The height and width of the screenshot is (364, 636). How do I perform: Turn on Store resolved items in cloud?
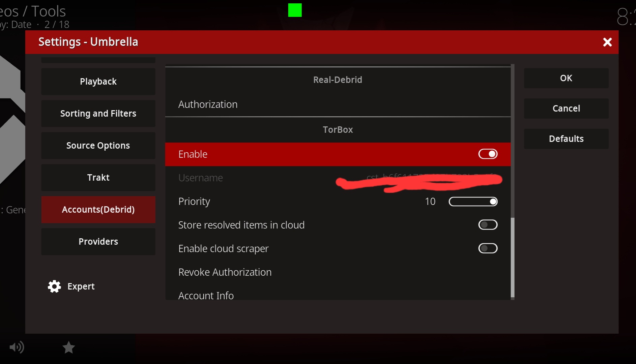488,225
